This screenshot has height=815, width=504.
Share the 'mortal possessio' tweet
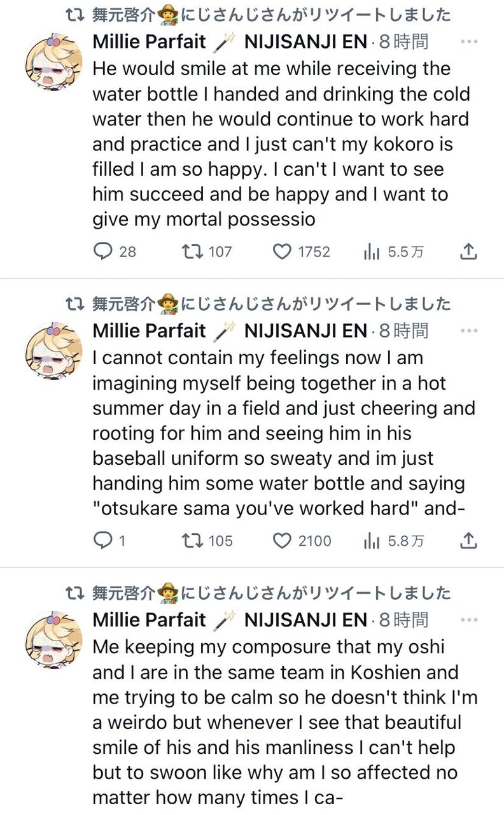468,252
